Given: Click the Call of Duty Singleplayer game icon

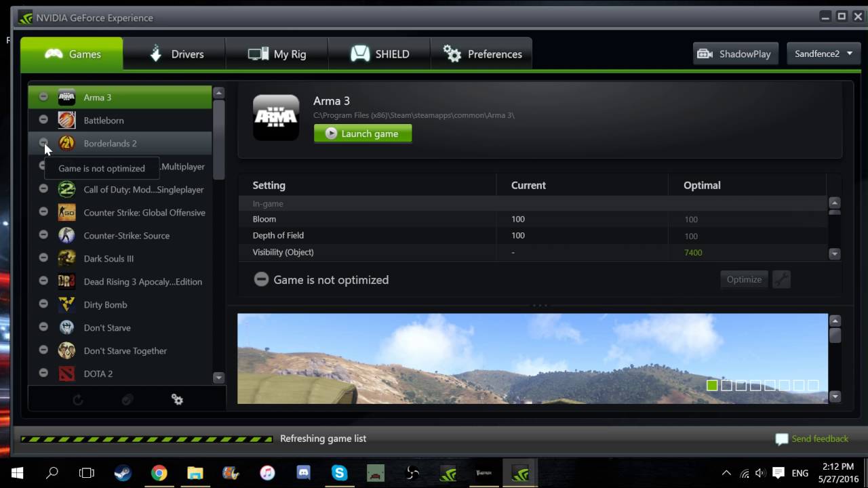Looking at the screenshot, I should pos(66,189).
